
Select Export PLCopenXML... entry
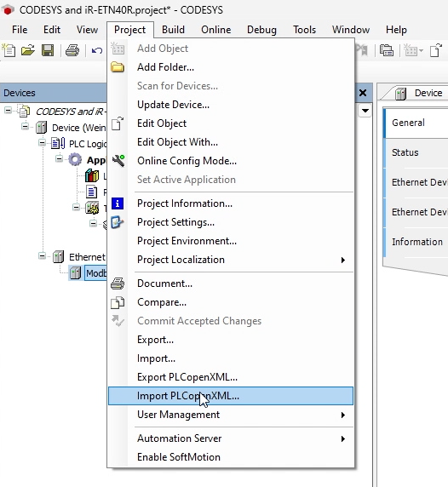tap(231, 377)
